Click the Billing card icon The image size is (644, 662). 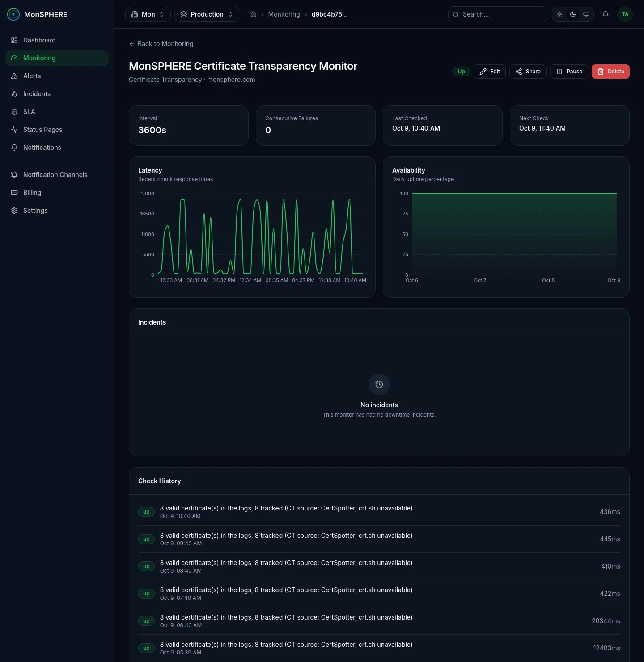pos(14,193)
